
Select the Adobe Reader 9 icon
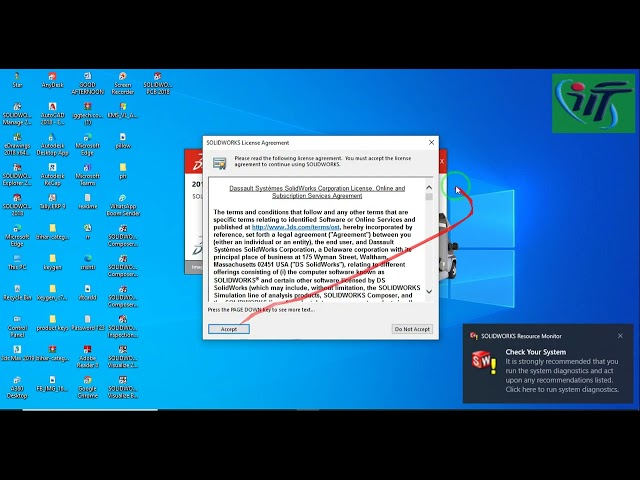(x=87, y=356)
